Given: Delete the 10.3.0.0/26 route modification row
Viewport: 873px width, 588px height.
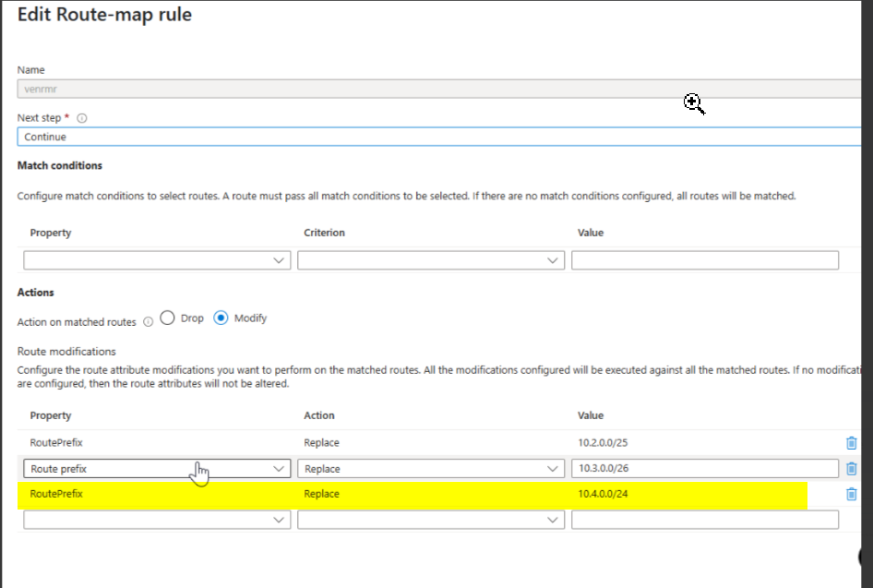Looking at the screenshot, I should [x=851, y=469].
